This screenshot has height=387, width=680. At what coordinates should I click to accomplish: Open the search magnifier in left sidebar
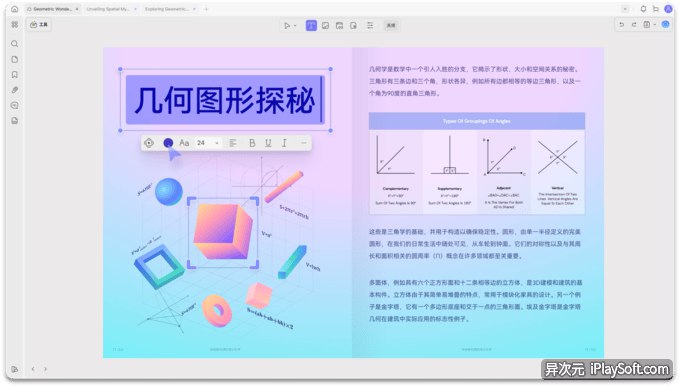tap(14, 44)
